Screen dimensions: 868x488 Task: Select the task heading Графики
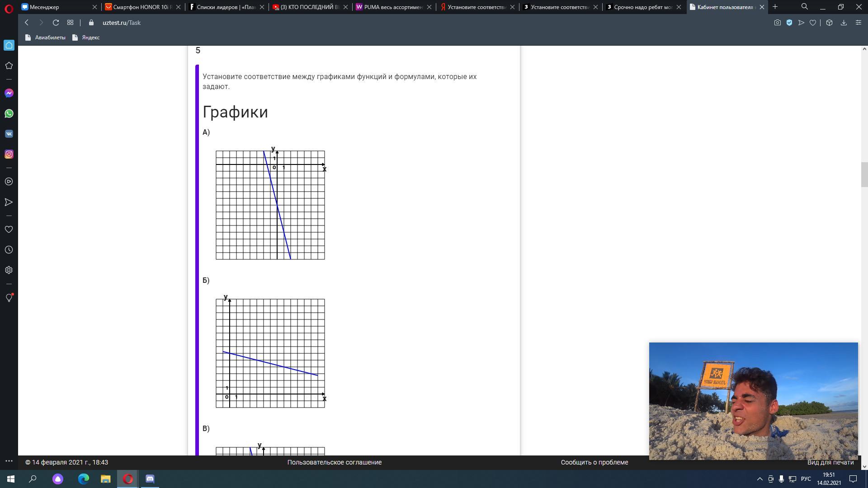coord(235,112)
